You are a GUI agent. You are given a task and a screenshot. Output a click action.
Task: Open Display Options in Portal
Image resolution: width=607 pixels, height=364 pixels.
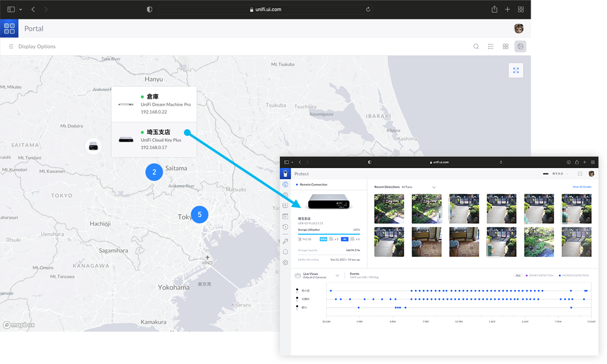(x=33, y=47)
